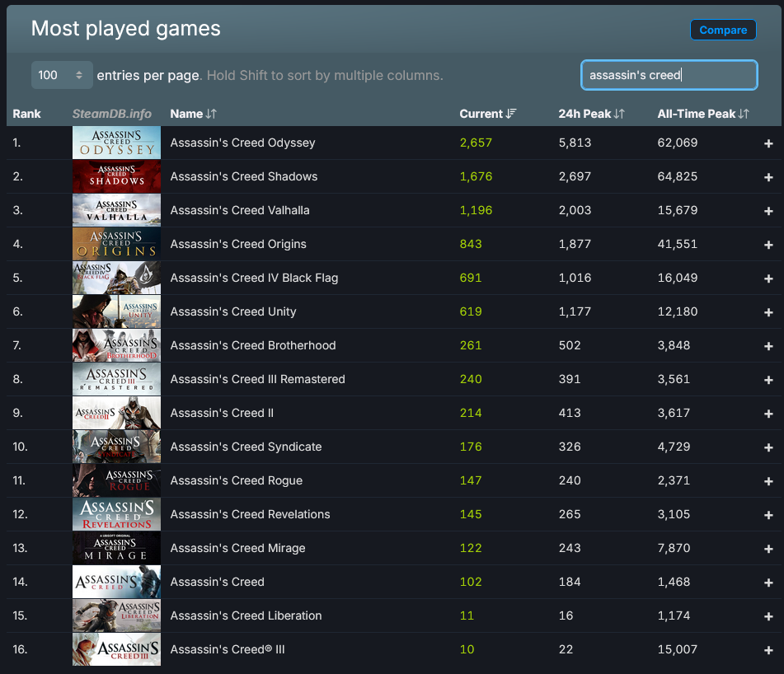Select Odyssey's current count 2,657
Screen dimensions: 784x674
click(476, 143)
